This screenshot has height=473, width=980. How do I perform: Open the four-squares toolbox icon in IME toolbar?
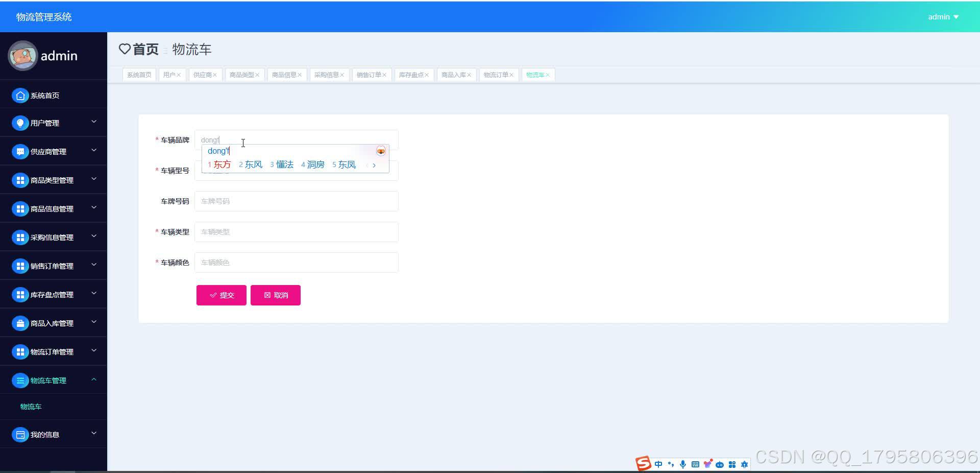click(732, 464)
